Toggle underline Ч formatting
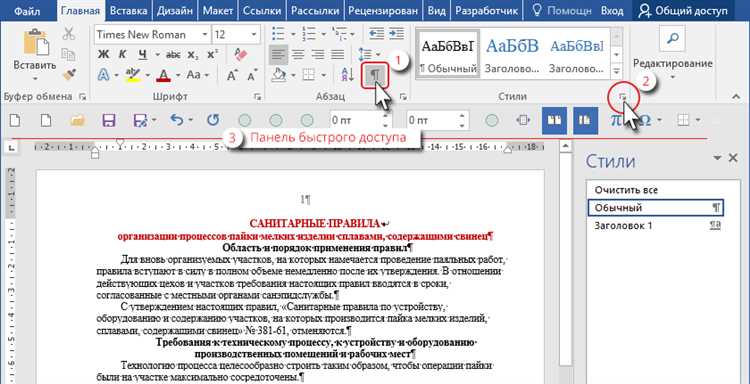 tap(142, 55)
